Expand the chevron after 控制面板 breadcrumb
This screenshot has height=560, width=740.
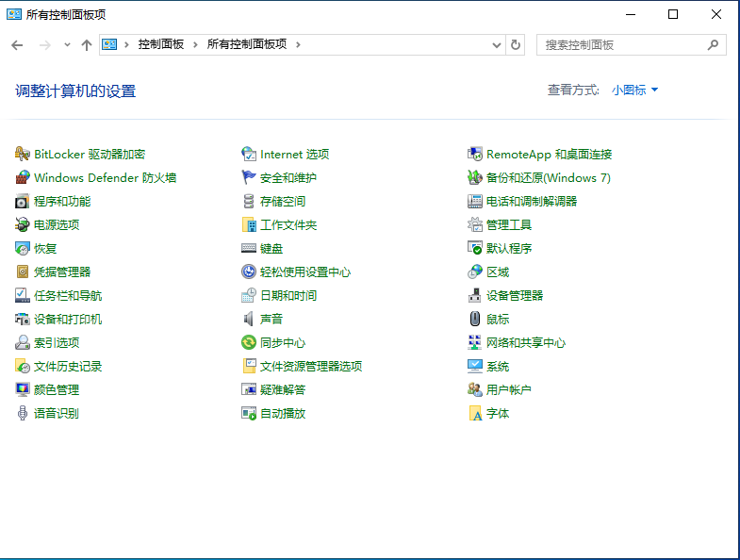[195, 45]
